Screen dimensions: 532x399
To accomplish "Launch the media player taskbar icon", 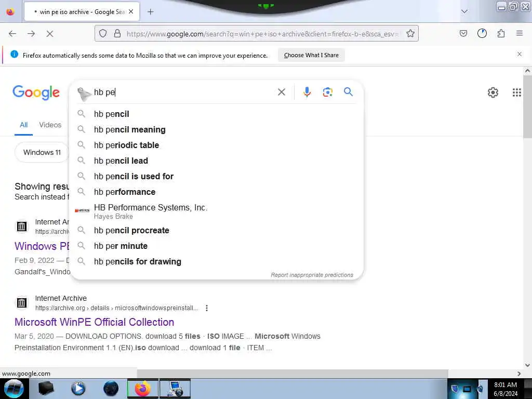I will coord(78,389).
